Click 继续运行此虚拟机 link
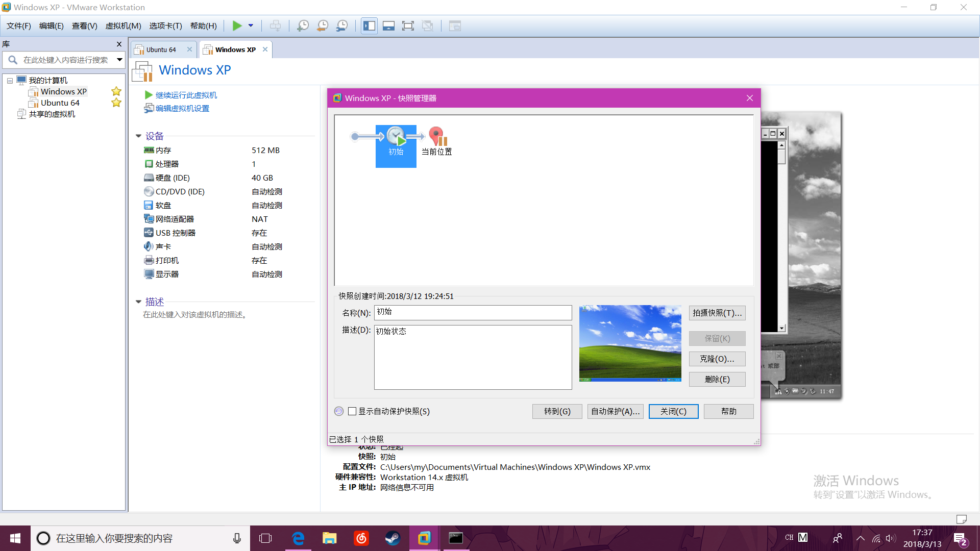 [186, 95]
